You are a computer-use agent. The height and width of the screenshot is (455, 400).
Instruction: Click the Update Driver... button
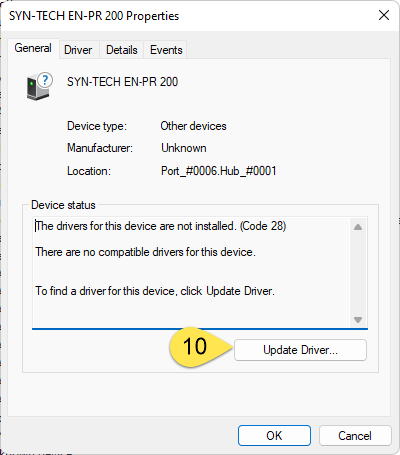click(x=300, y=350)
